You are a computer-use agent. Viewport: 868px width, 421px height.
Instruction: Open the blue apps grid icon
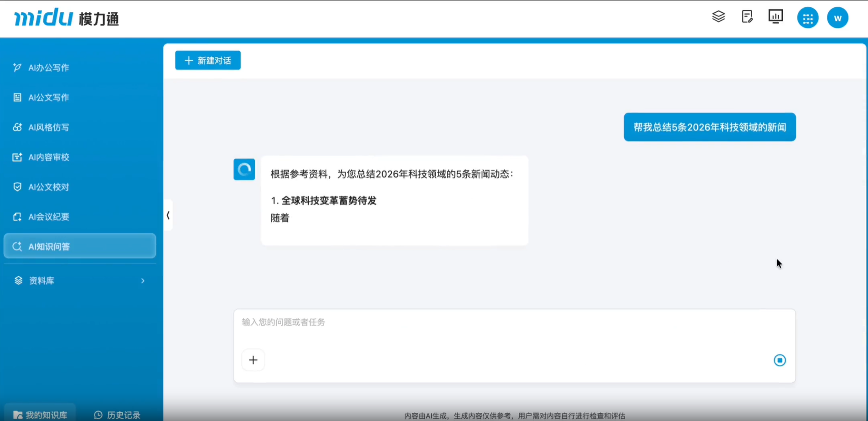pyautogui.click(x=807, y=18)
